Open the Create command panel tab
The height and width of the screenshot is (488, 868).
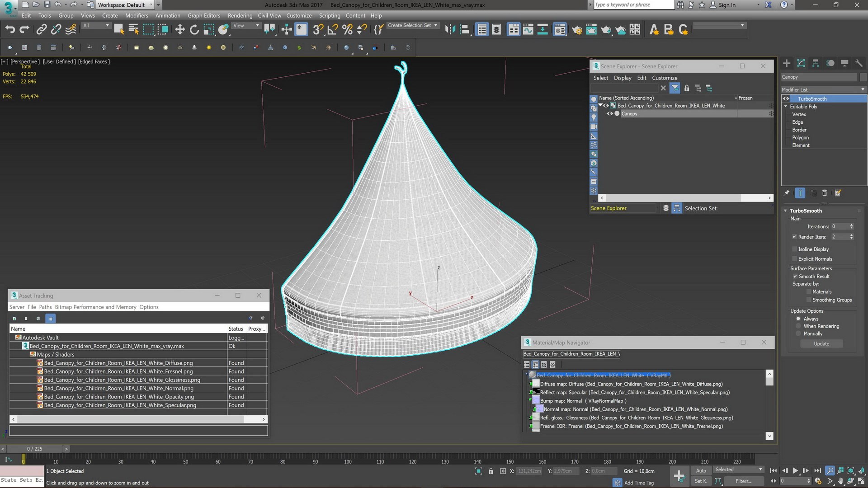787,63
